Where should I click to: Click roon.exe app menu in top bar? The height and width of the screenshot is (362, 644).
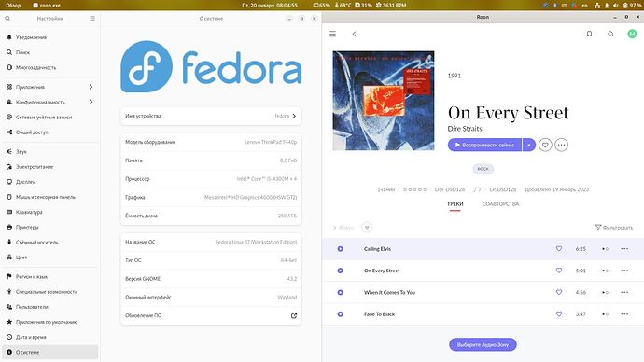(47, 6)
